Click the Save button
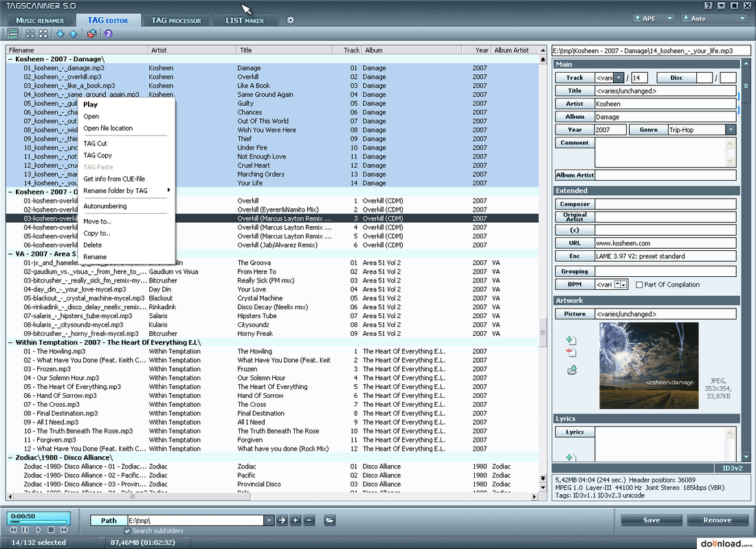Image resolution: width=756 pixels, height=549 pixels. pyautogui.click(x=652, y=520)
